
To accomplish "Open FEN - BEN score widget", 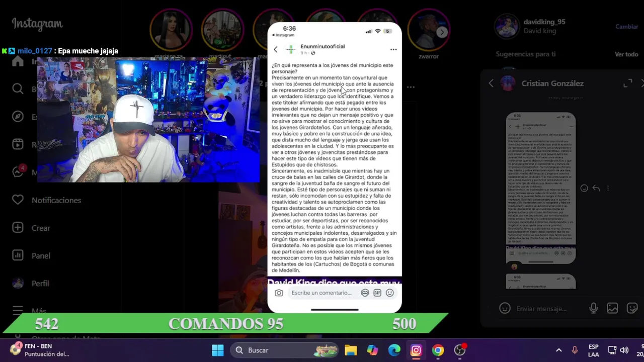I will coord(39,350).
